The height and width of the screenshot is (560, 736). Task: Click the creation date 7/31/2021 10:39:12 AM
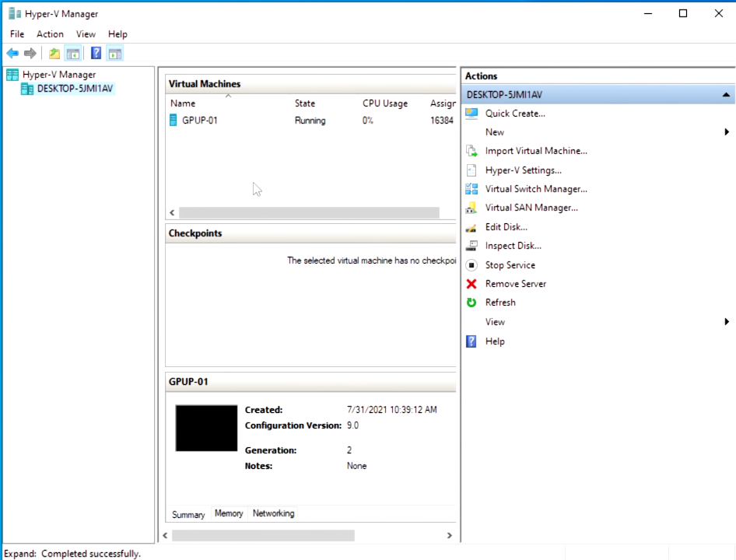click(391, 410)
